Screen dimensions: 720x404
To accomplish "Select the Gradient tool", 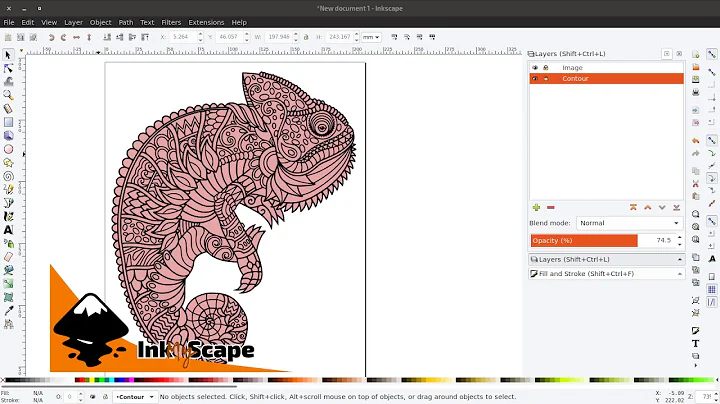I will (8, 284).
